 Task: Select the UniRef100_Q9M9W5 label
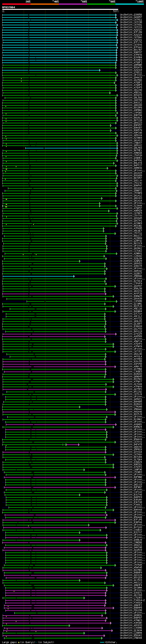[131, 65]
